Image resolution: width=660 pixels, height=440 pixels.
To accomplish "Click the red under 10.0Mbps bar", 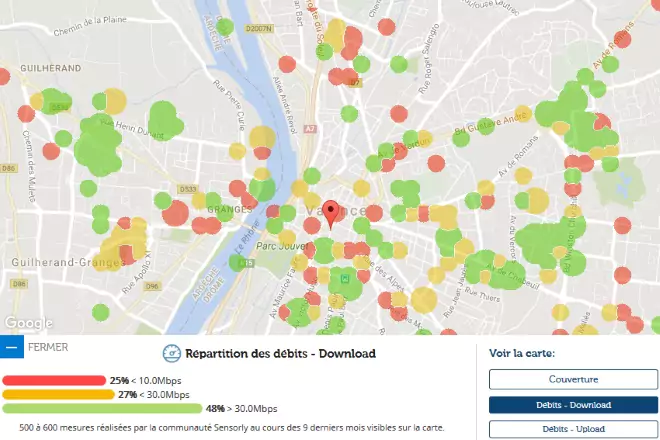I will (x=54, y=381).
